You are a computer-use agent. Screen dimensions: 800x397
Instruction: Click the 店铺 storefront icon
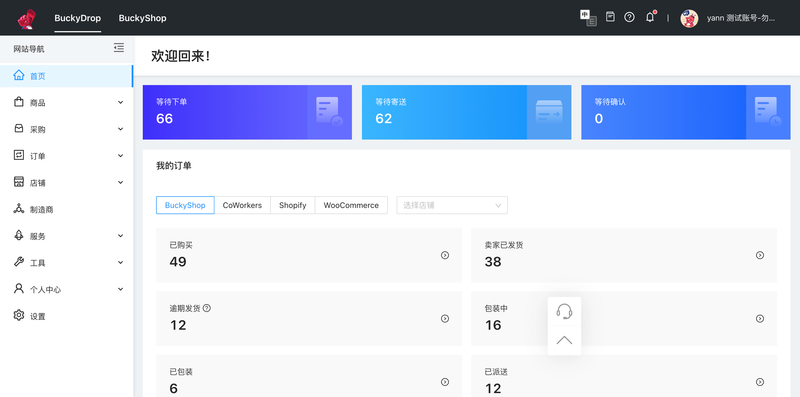(19, 182)
